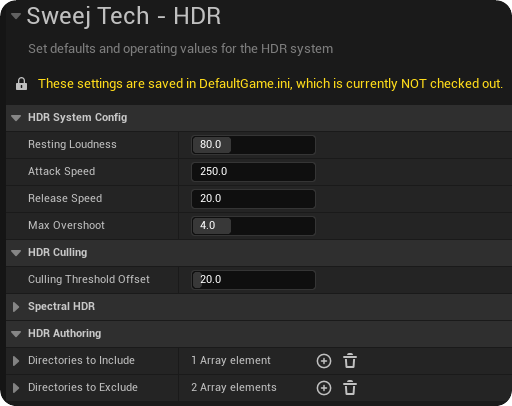Click the '1 Array element' text
The height and width of the screenshot is (406, 512).
pos(231,360)
